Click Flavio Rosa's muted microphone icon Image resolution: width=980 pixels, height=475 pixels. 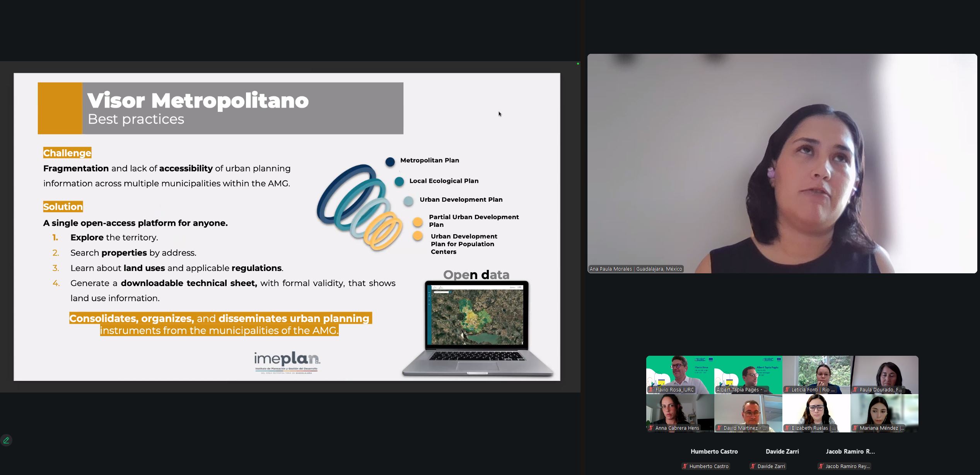pyautogui.click(x=651, y=390)
